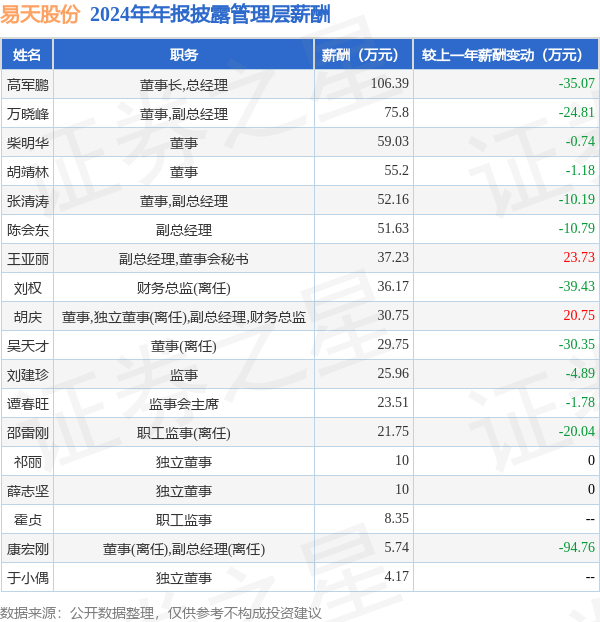This screenshot has height=622, width=600.
Task: Click the change value -10.19
Action: click(x=577, y=199)
